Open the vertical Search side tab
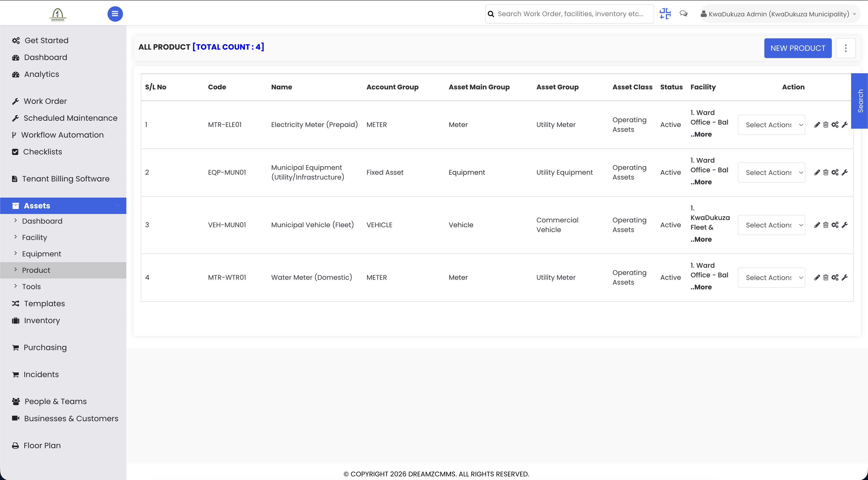 point(860,101)
